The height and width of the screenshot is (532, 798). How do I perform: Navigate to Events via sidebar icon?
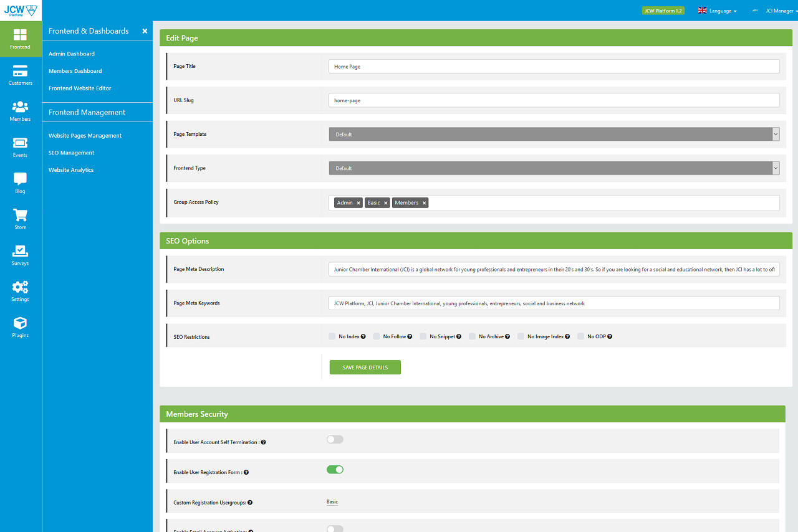click(x=20, y=147)
